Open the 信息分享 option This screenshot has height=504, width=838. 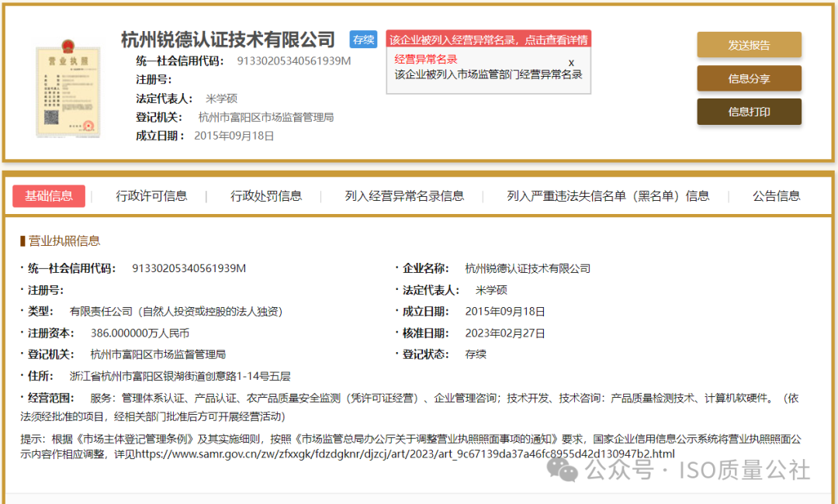coord(748,78)
